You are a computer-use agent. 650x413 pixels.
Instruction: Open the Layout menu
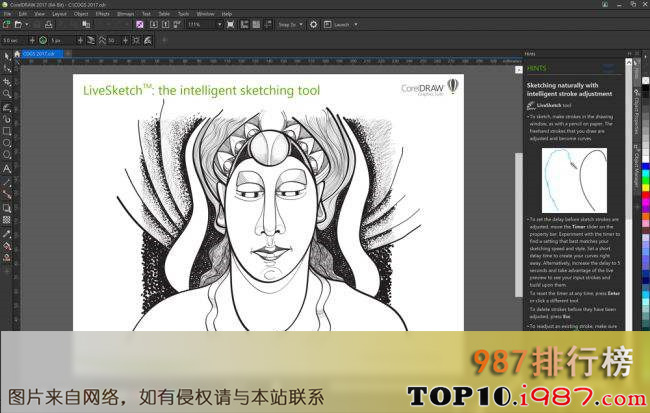(x=59, y=14)
